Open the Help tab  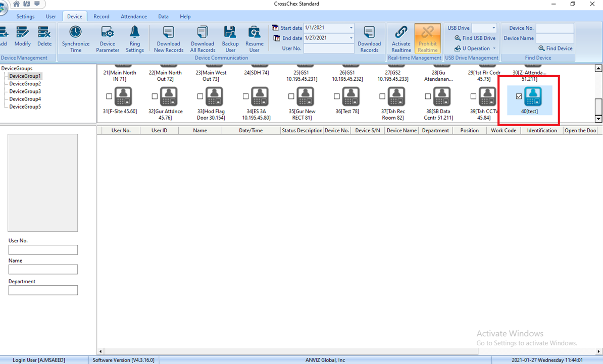click(185, 17)
